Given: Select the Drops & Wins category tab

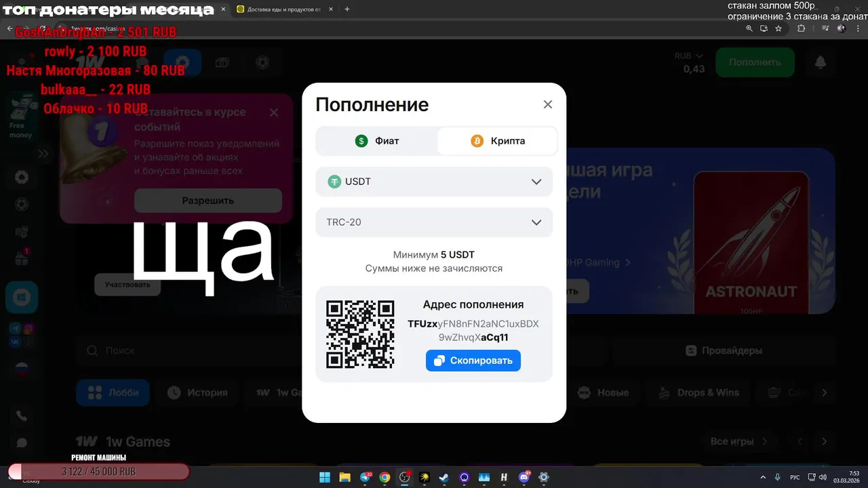Looking at the screenshot, I should [x=700, y=392].
